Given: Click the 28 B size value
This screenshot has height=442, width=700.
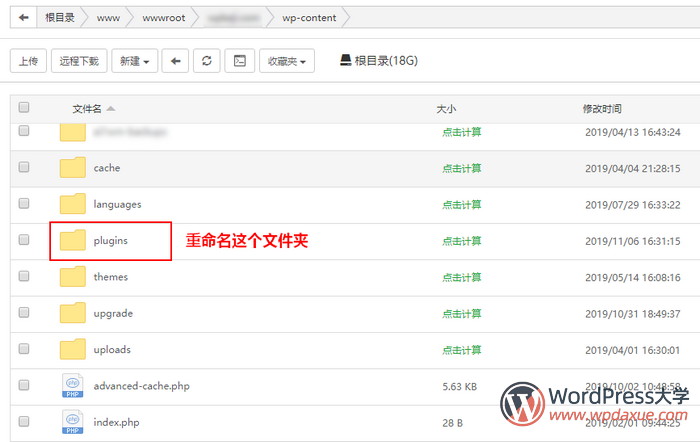Looking at the screenshot, I should tap(452, 423).
